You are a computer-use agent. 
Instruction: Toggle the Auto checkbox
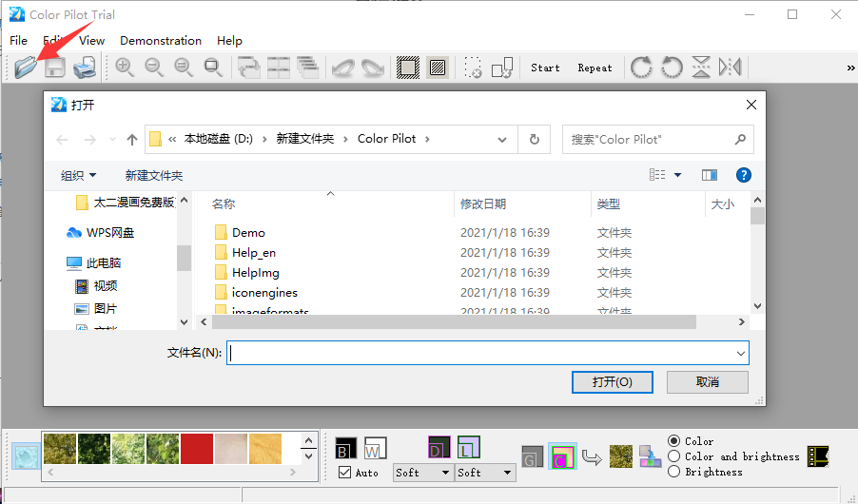click(344, 473)
